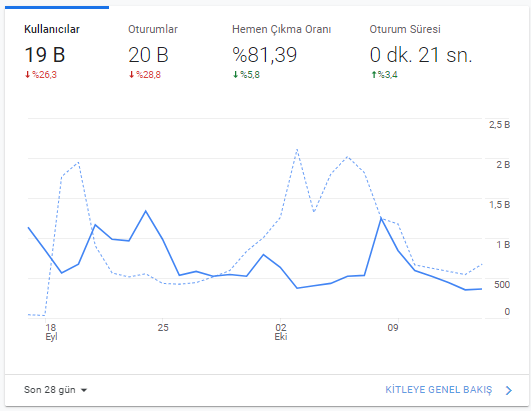The height and width of the screenshot is (411, 531).
Task: Click the chevron arrow after KİTLEYE GENEL BAKIŞ
Action: 509,390
